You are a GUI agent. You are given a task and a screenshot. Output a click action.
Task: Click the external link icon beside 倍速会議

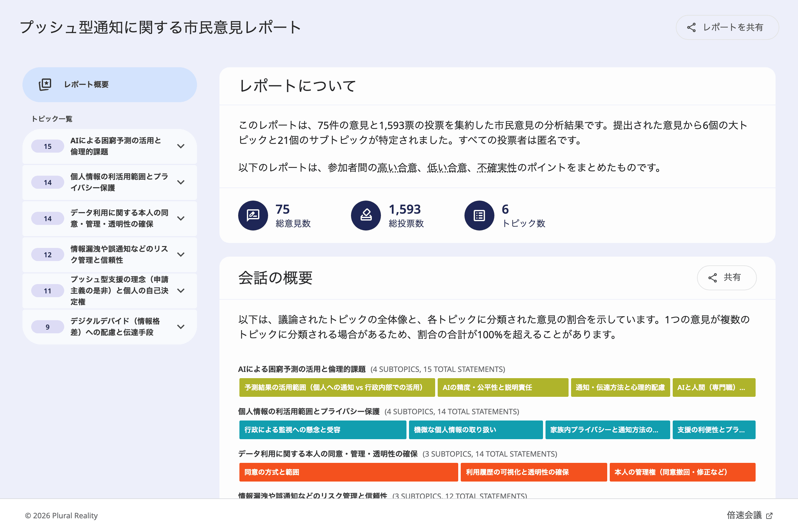(x=769, y=516)
